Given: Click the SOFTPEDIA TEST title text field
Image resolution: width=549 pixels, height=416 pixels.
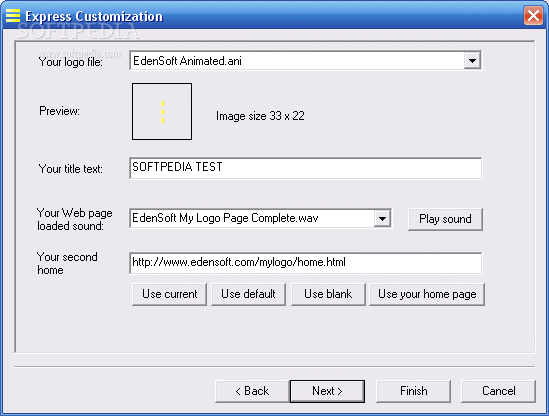Looking at the screenshot, I should pos(306,168).
